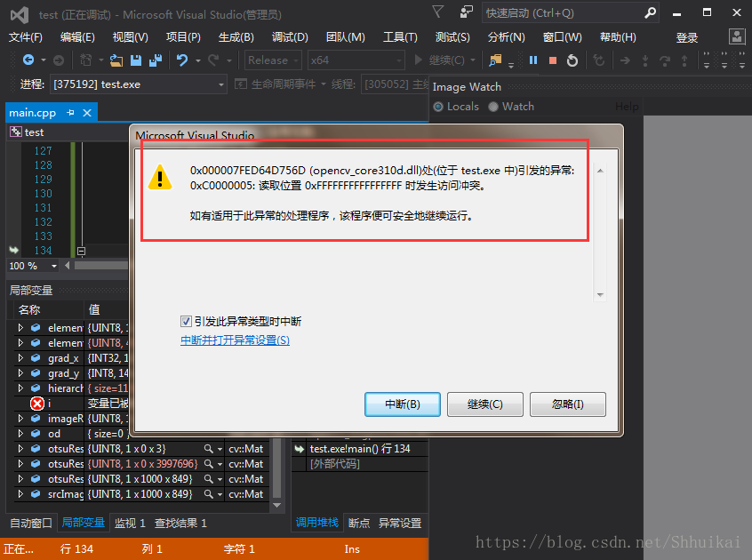The height and width of the screenshot is (560, 752).
Task: Open undo history dropdown arrow
Action: 197,60
